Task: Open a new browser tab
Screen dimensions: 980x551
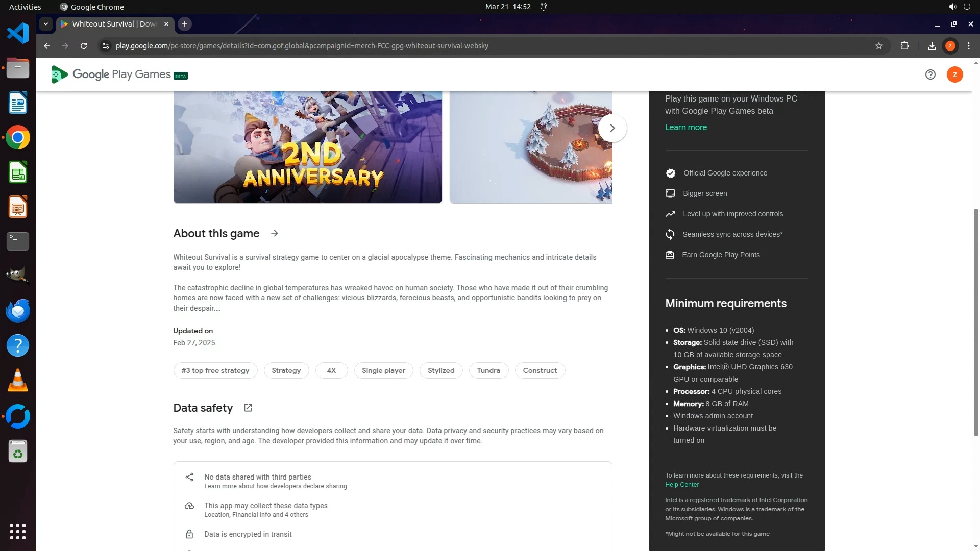Action: coord(185,24)
